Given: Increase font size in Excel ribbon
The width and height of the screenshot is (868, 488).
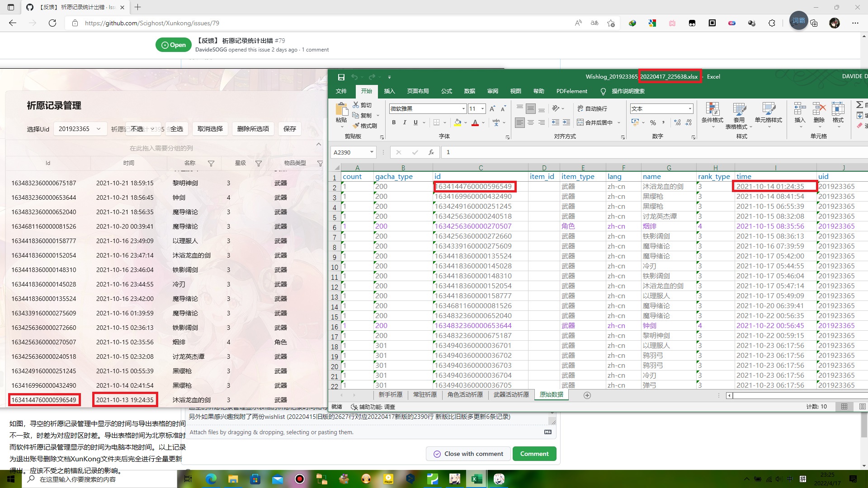Looking at the screenshot, I should coord(492,108).
